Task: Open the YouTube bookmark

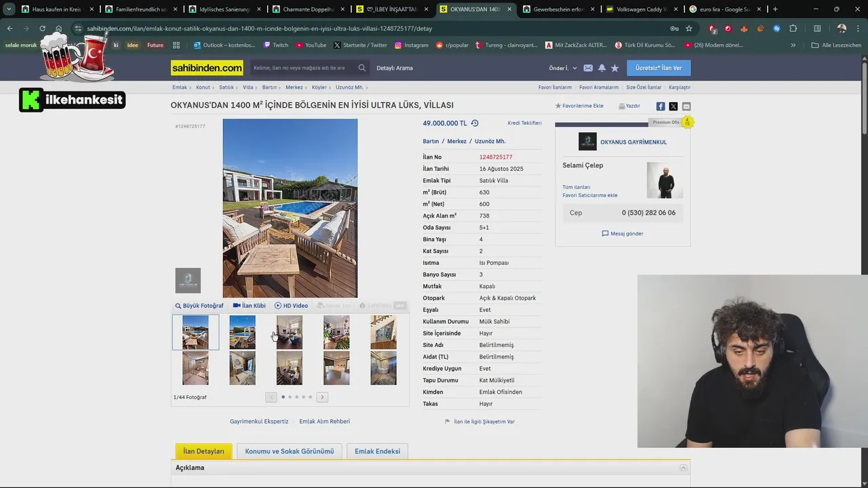Action: pos(311,45)
